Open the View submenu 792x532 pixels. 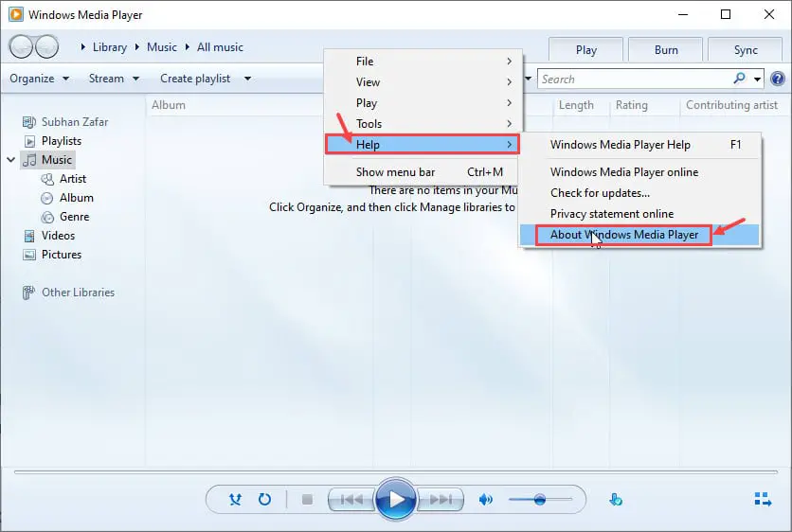click(x=423, y=81)
